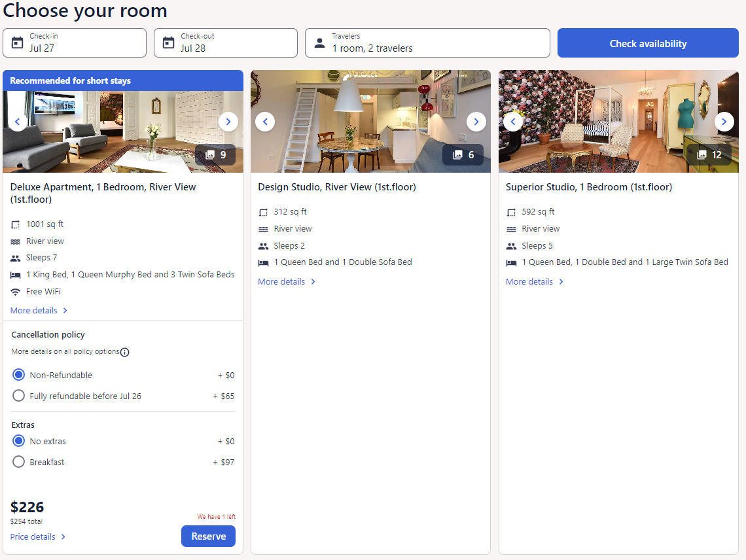Click the Recommended for short stays banner

tap(123, 81)
